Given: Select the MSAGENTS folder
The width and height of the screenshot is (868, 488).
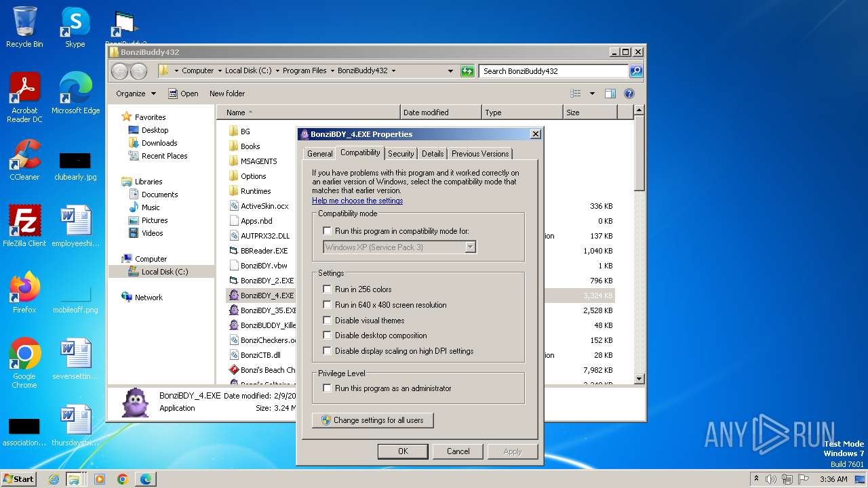Looking at the screenshot, I should [258, 161].
